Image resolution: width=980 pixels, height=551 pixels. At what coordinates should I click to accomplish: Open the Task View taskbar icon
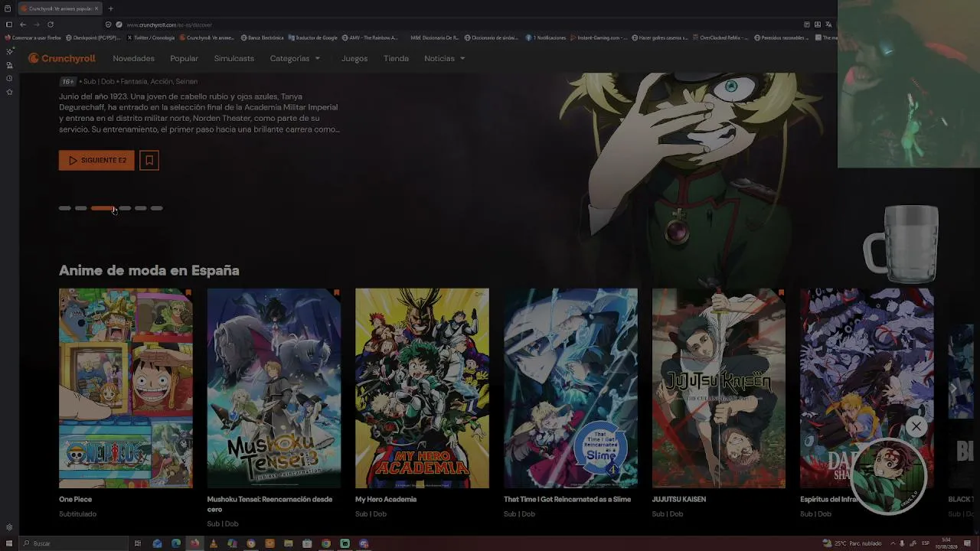pyautogui.click(x=138, y=543)
